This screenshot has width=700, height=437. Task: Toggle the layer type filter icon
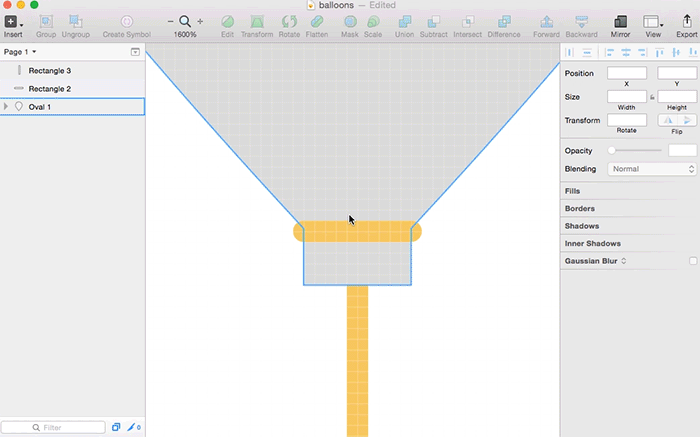click(116, 427)
